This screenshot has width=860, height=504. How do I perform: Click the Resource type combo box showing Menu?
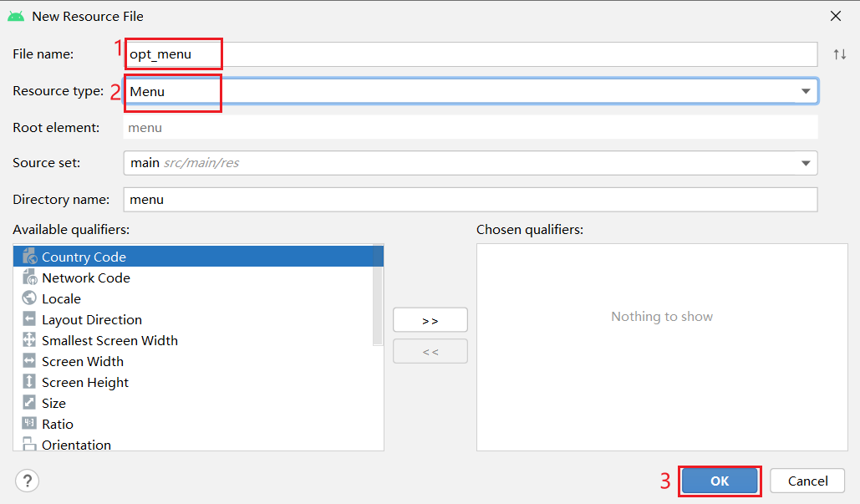click(x=471, y=91)
